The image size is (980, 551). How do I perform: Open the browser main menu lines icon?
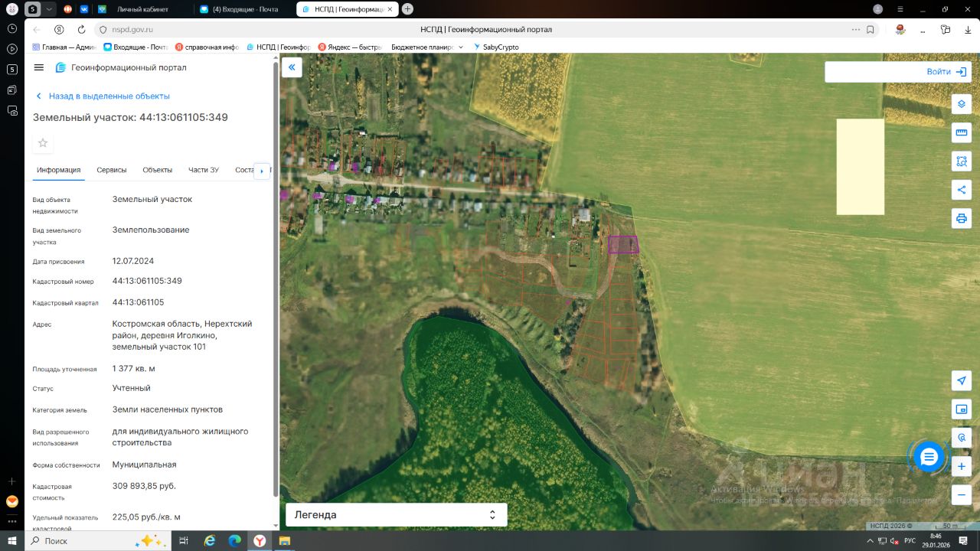900,9
